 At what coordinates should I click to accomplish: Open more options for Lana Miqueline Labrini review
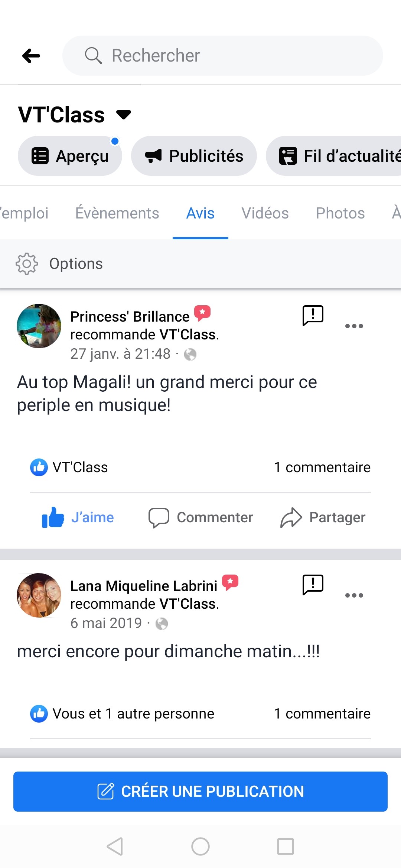click(x=354, y=595)
